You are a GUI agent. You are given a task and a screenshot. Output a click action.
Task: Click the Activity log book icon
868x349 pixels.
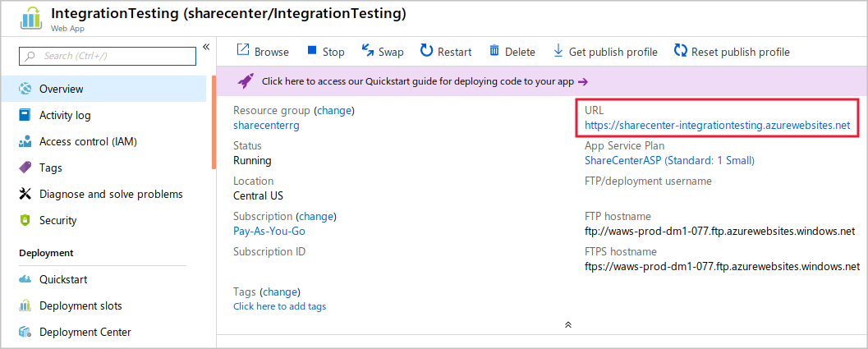pyautogui.click(x=25, y=115)
